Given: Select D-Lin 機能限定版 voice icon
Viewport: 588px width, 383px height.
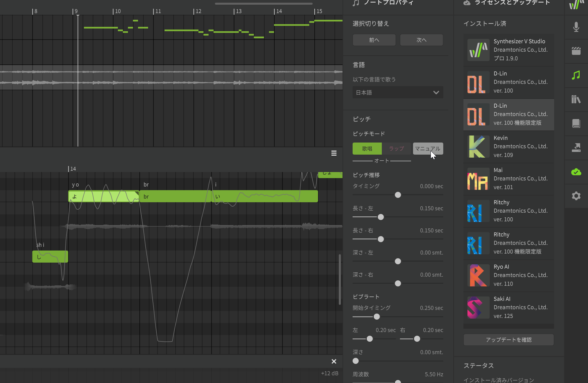Looking at the screenshot, I should (478, 114).
